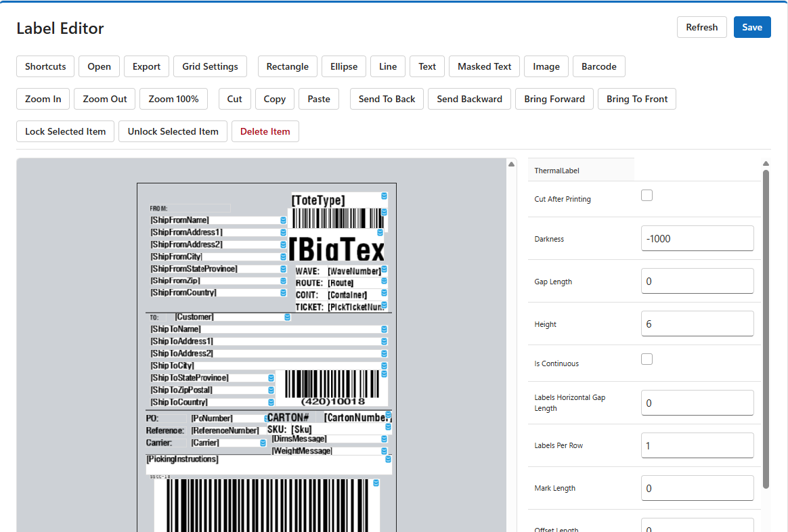Toggle the Is Continuous checkbox

[x=647, y=359]
